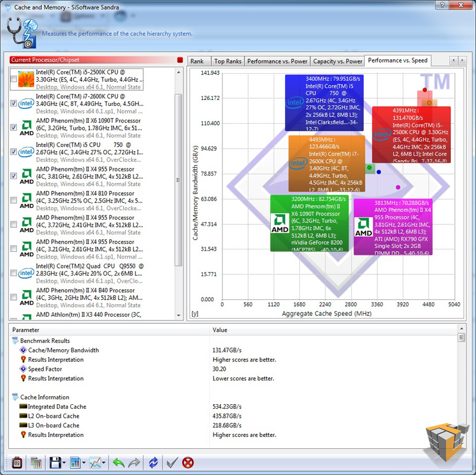The image size is (476, 475).
Task: Click the red cancel X icon
Action: coord(188,463)
